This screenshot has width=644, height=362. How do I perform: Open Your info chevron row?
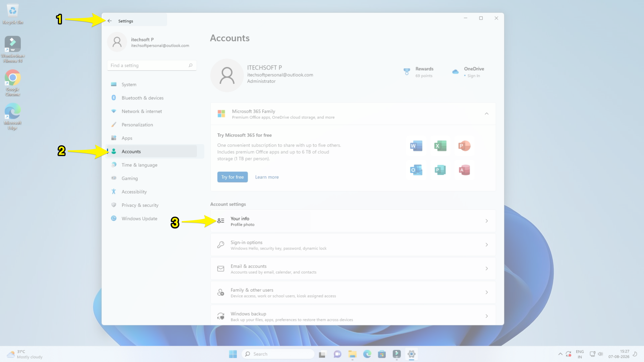click(x=353, y=221)
